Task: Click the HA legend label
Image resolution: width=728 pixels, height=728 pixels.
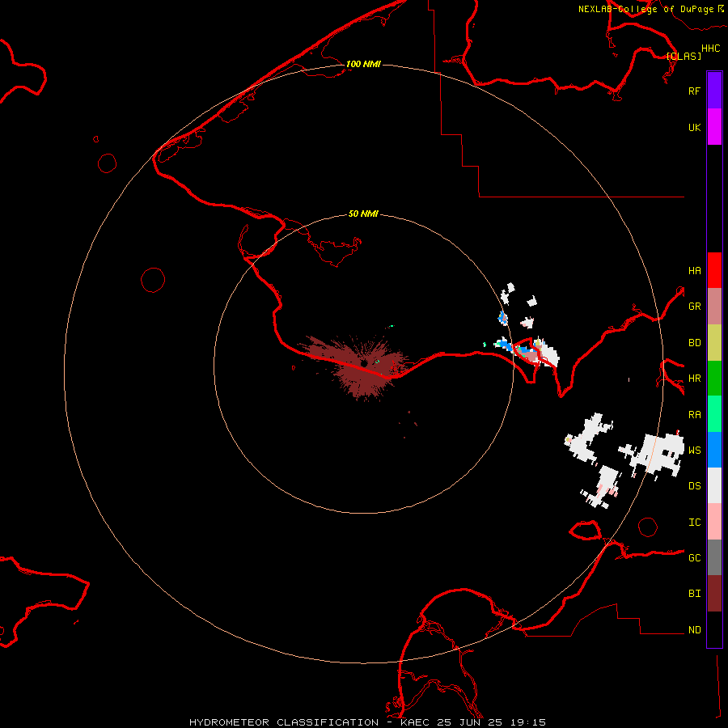Action: (x=694, y=271)
